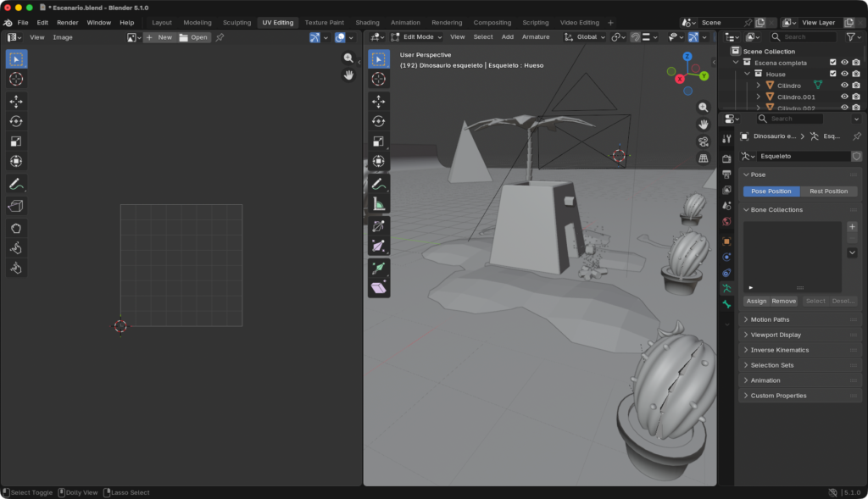Open the Armature menu in viewport header
Screen dimensions: 868x499
(536, 37)
